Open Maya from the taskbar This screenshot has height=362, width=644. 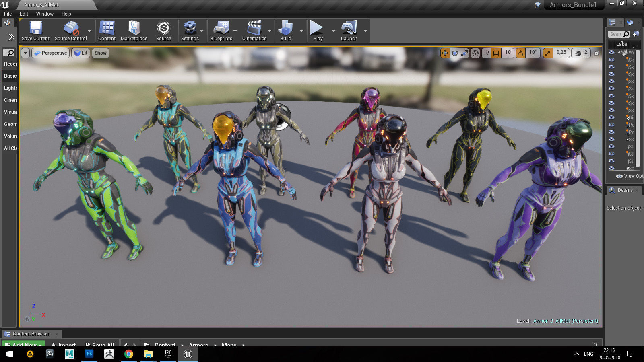coord(69,354)
